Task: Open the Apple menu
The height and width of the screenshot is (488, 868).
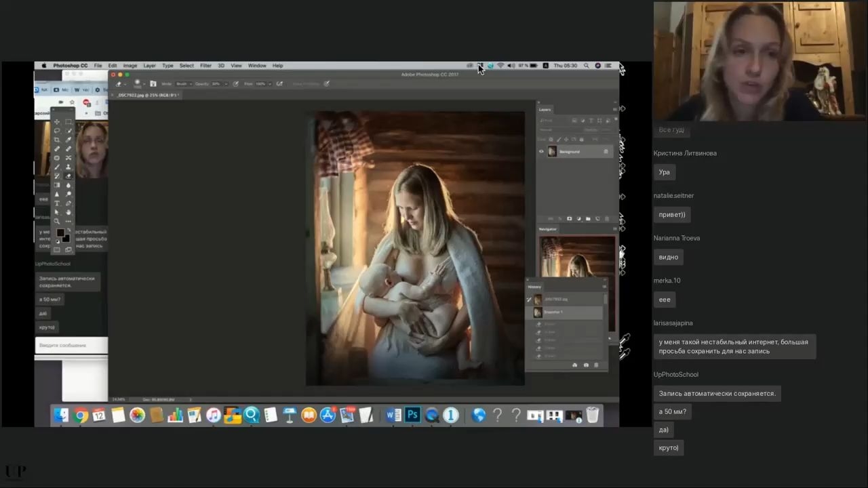Action: [45, 66]
